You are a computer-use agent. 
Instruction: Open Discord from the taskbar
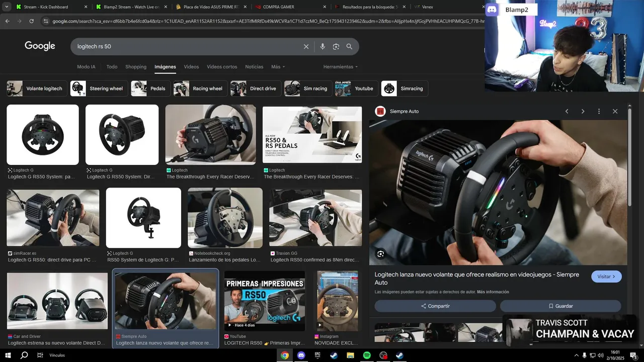coord(301,355)
